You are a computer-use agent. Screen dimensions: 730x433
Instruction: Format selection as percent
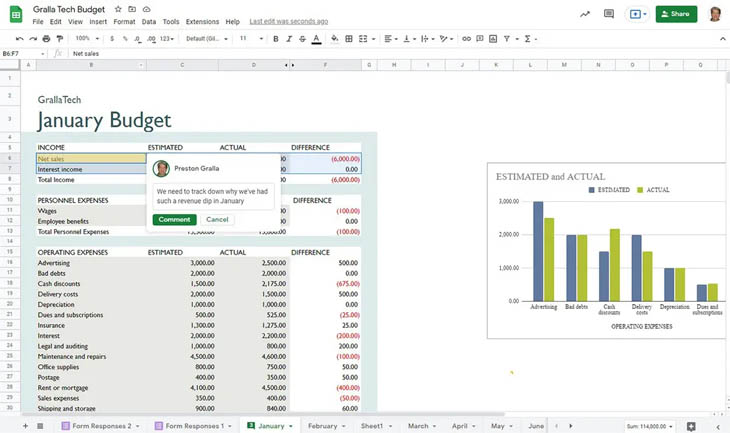point(125,39)
